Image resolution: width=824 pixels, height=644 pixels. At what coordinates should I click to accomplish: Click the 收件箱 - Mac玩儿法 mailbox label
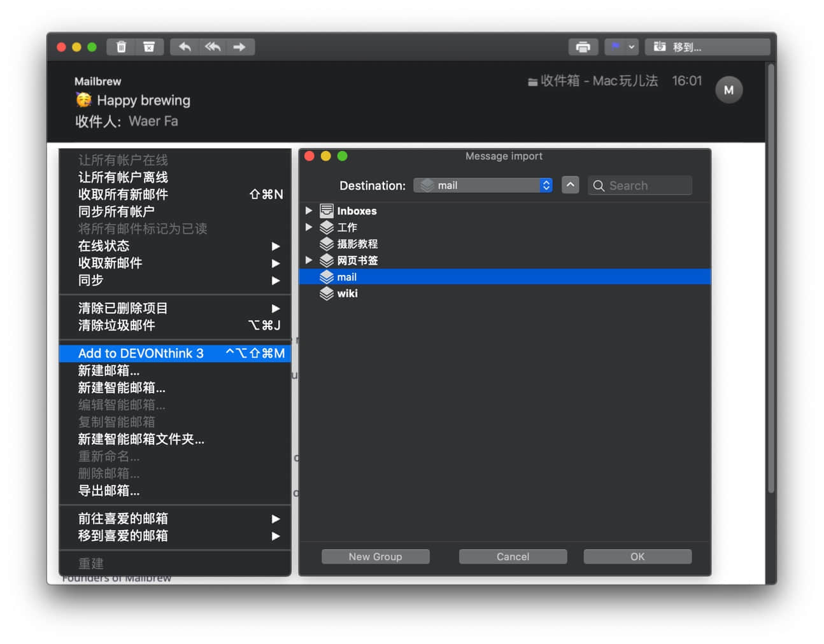click(x=599, y=81)
